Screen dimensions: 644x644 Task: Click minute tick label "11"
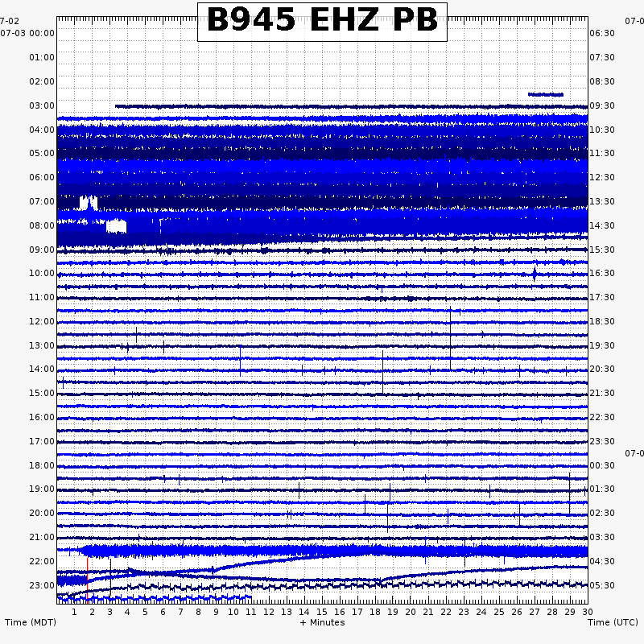tap(251, 612)
